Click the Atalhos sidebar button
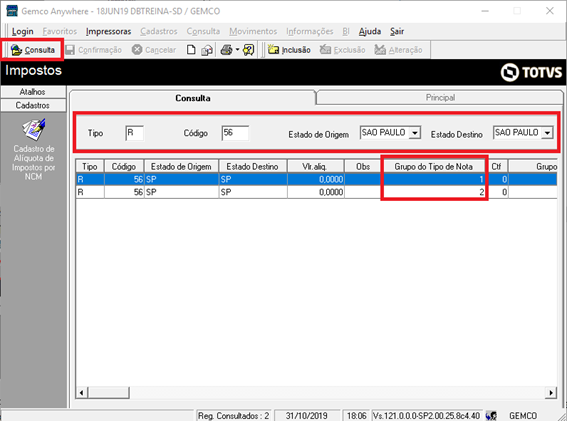Image resolution: width=567 pixels, height=421 pixels. pos(33,92)
